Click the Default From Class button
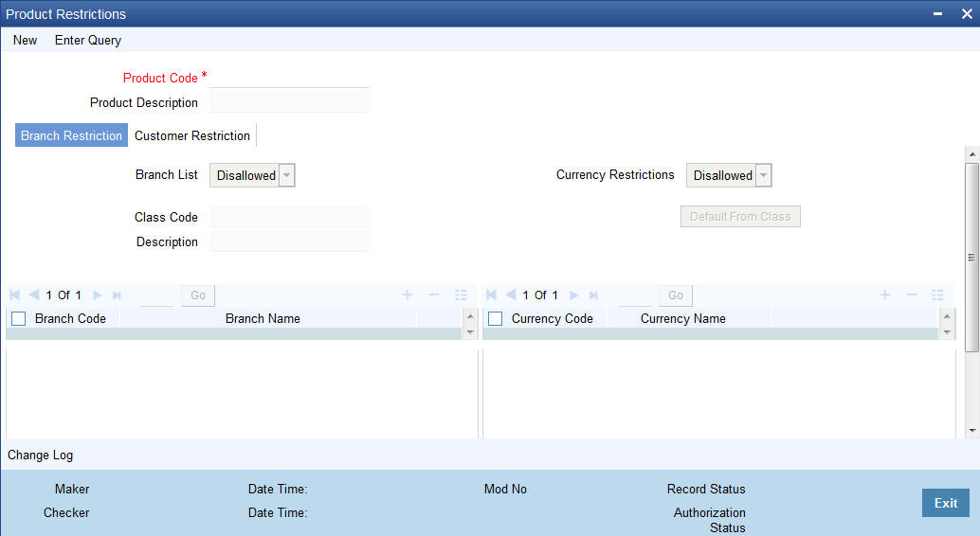 pos(740,217)
